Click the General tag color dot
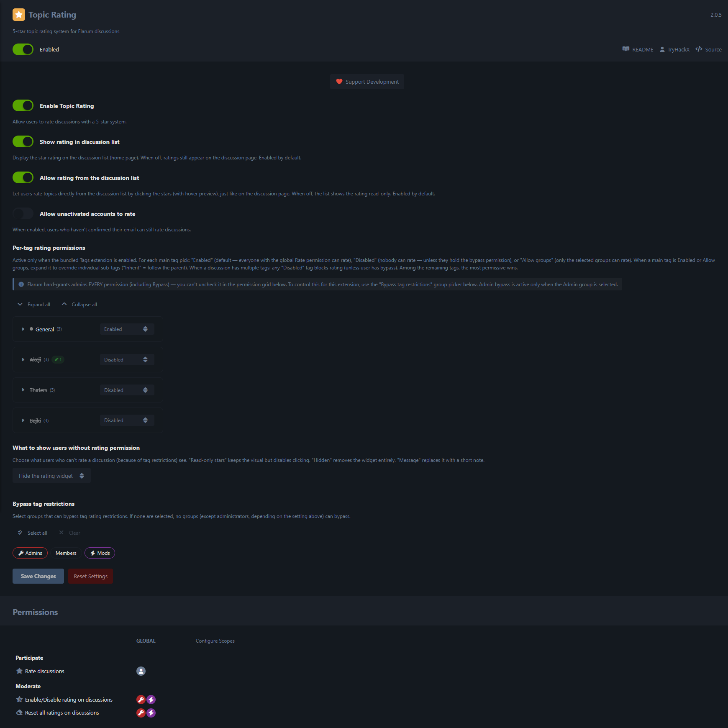This screenshot has height=728, width=728. [31, 329]
